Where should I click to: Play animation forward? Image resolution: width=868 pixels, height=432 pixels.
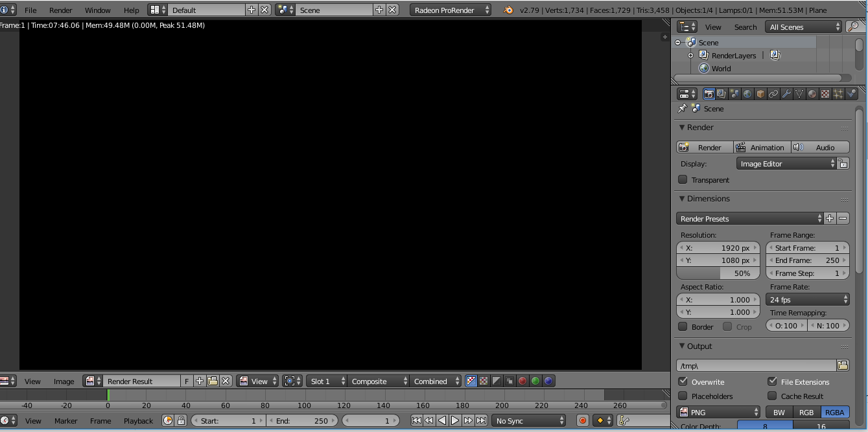(x=455, y=421)
